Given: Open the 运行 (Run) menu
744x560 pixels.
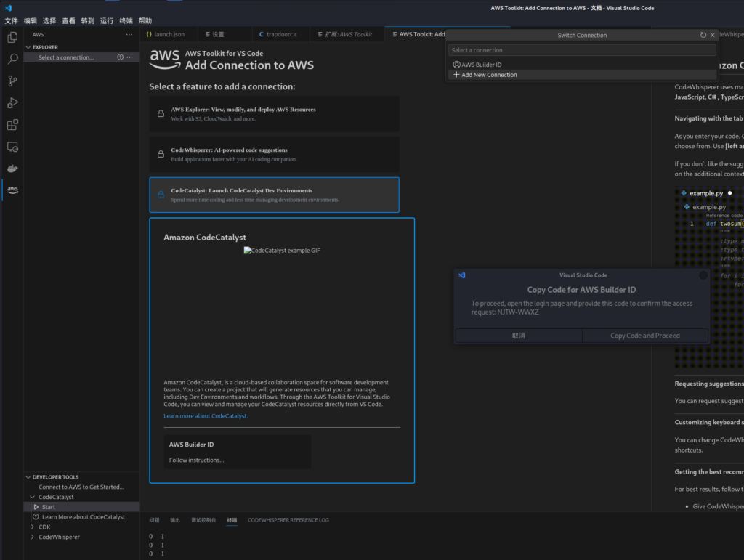Looking at the screenshot, I should (107, 21).
